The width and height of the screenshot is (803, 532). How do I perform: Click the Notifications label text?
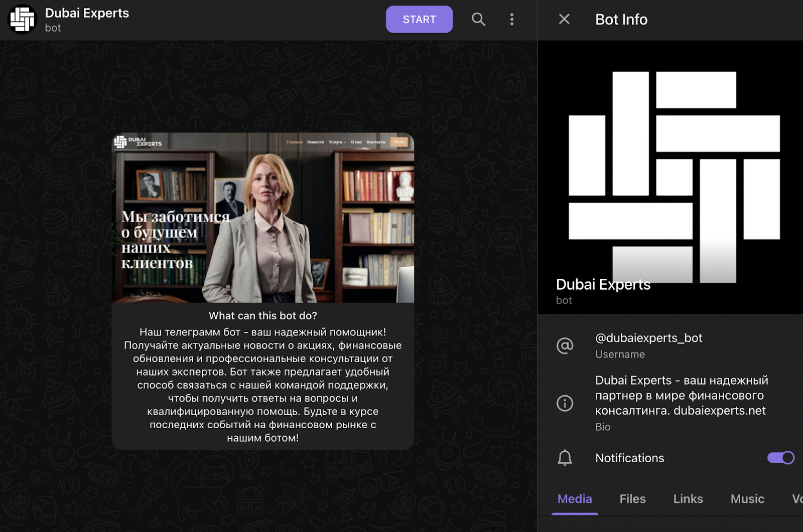pyautogui.click(x=629, y=458)
